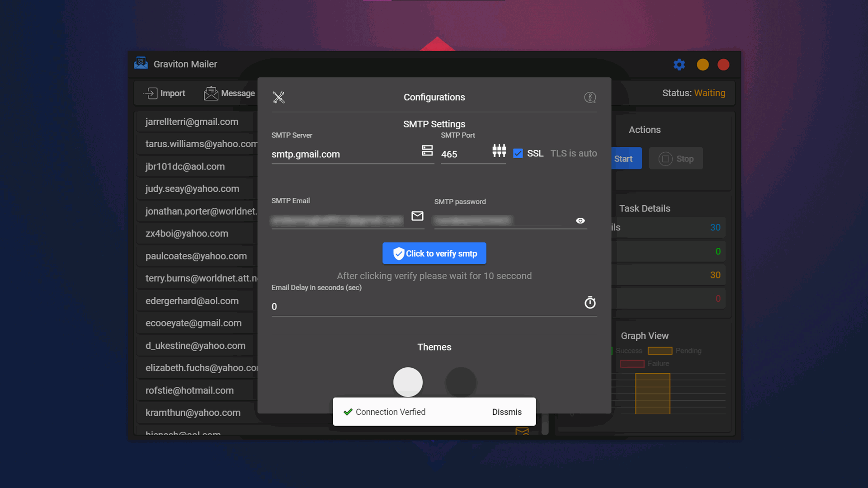The height and width of the screenshot is (488, 868).
Task: Click the Start button
Action: coord(626,159)
